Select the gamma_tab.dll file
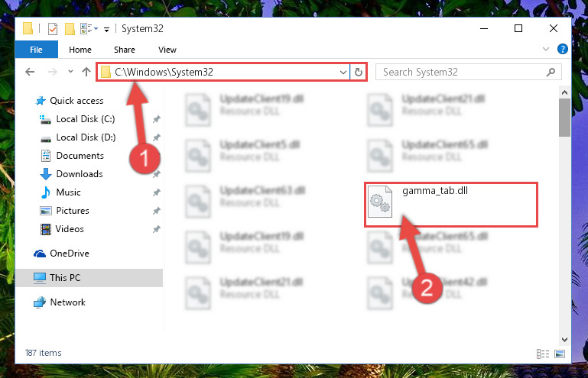 pyautogui.click(x=451, y=204)
